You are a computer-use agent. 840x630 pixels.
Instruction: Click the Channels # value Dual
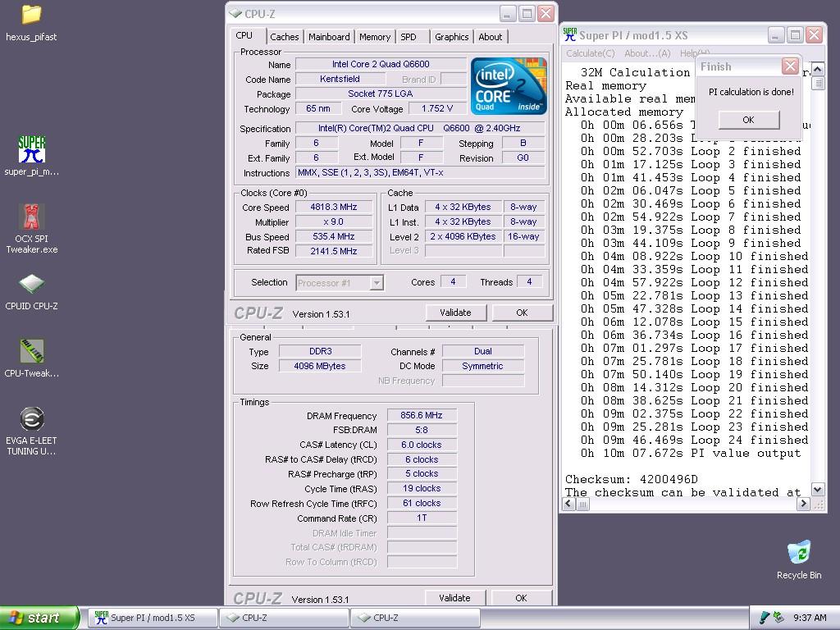482,351
